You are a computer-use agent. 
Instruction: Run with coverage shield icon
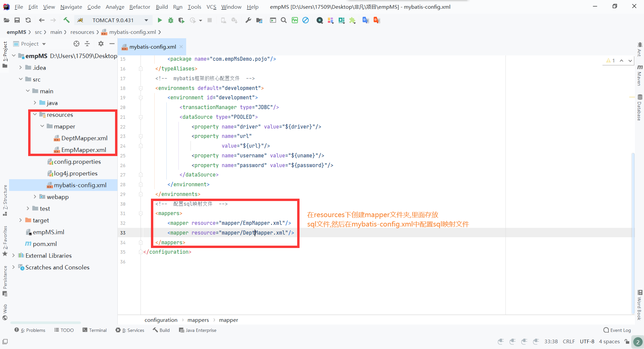[x=181, y=20]
